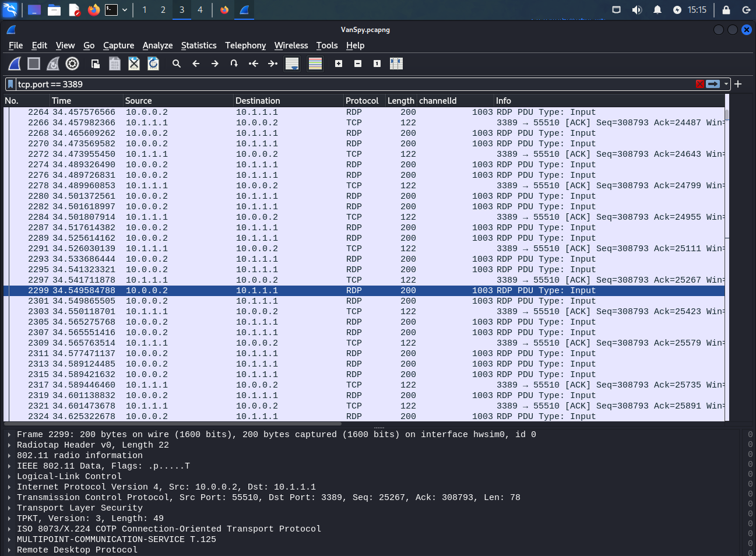The image size is (756, 556).
Task: Expand 802.11 radio information section
Action: 9,456
